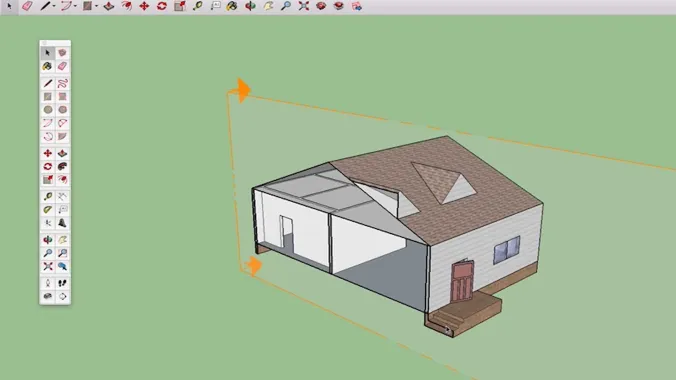This screenshot has height=380, width=676.
Task: Go to Previous view in palette
Action: 63,267
